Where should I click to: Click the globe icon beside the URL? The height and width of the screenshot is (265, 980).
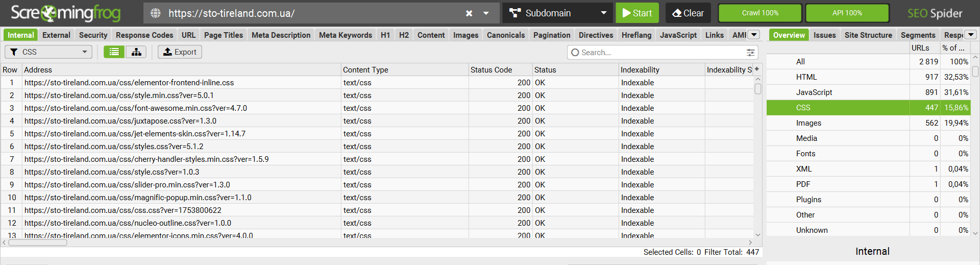(156, 13)
